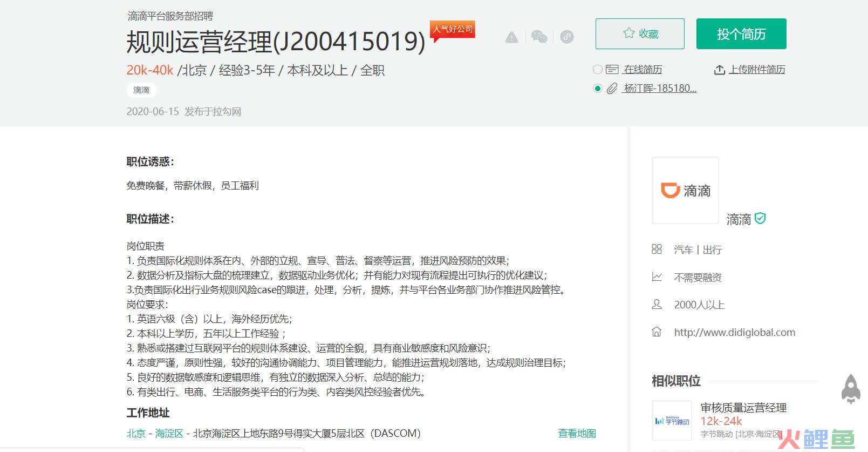The width and height of the screenshot is (868, 452).
Task: Click the 2020-06-15 发布于拉勾网 text
Action: pyautogui.click(x=184, y=112)
